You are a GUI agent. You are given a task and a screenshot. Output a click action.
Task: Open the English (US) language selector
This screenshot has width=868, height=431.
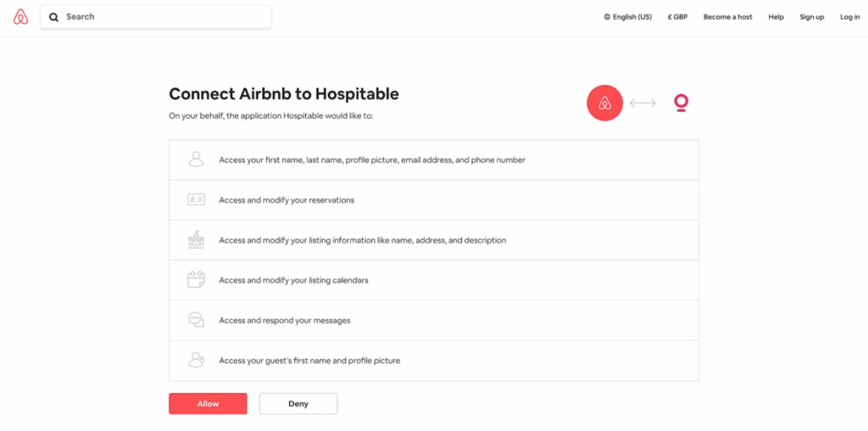(x=628, y=17)
